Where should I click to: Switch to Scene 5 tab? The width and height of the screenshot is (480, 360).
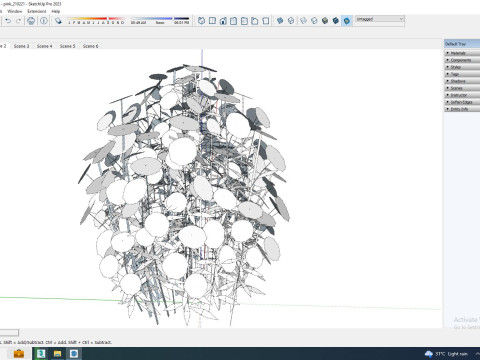click(68, 46)
